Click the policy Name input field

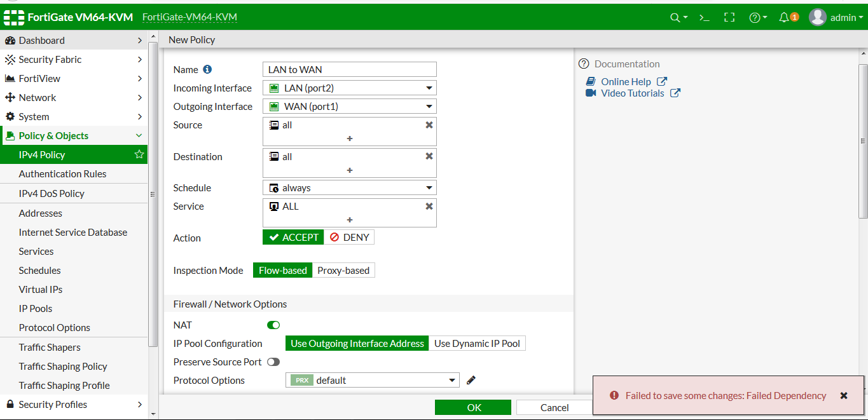(350, 69)
